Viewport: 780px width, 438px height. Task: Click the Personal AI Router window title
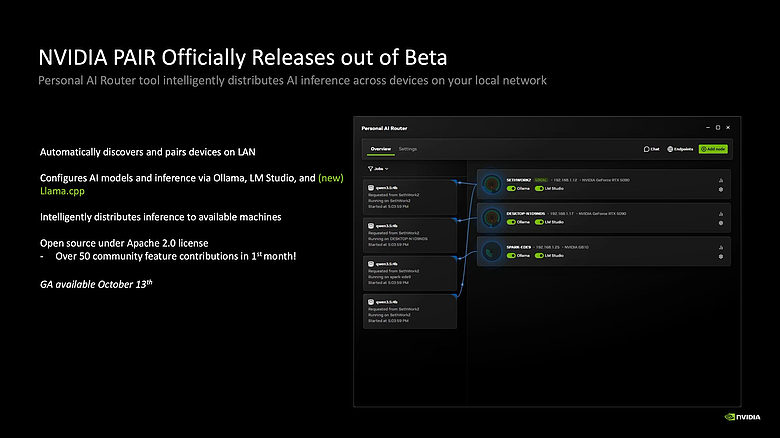384,128
